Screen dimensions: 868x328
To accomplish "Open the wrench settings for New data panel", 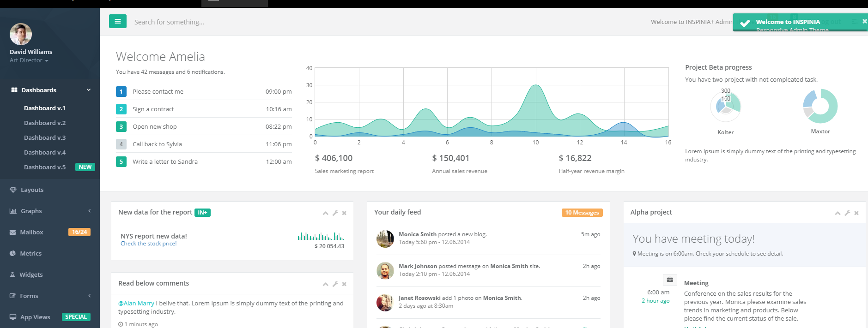I will tap(335, 213).
